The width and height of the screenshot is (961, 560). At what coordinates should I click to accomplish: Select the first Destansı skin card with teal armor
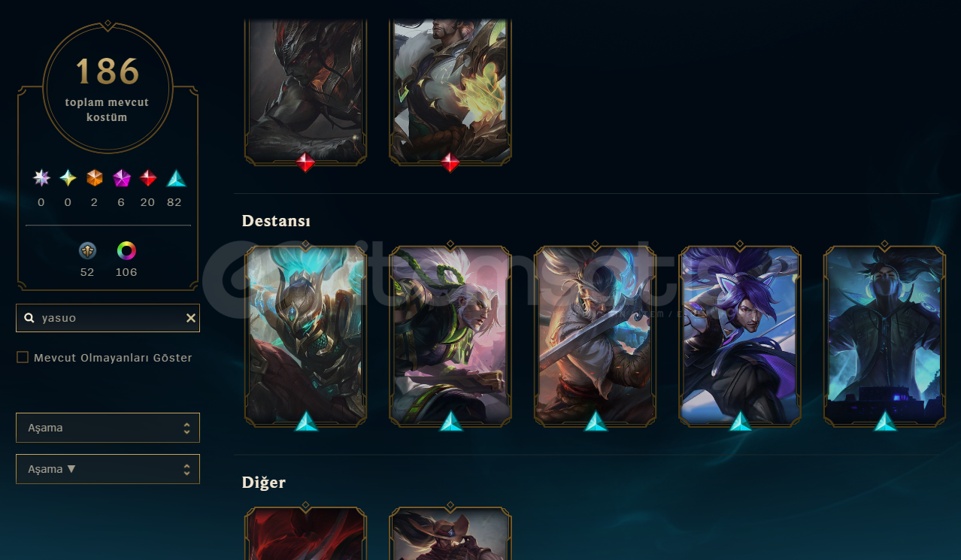point(306,335)
